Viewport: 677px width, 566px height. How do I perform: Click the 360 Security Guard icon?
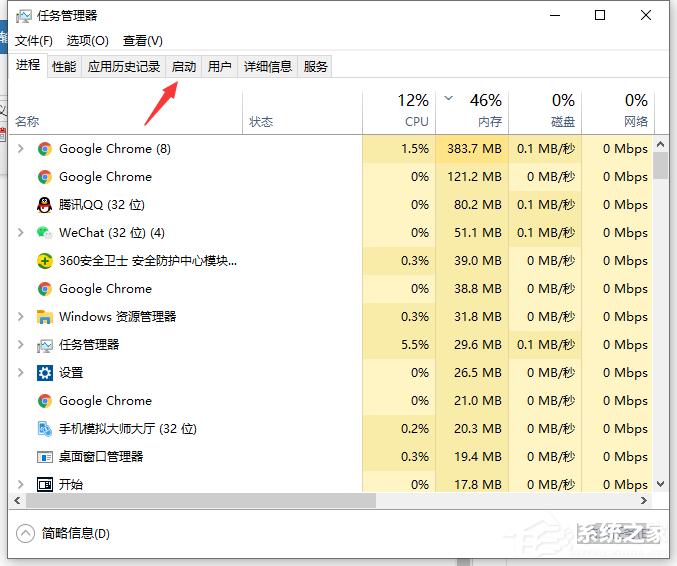(x=44, y=261)
